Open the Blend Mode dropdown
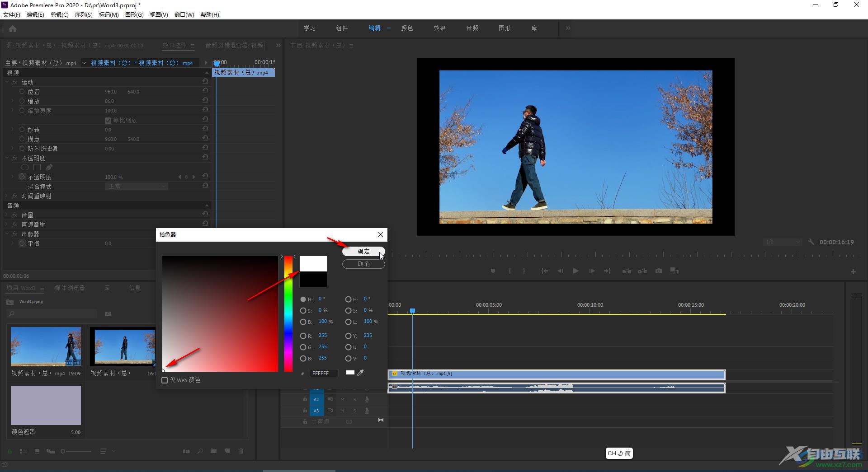Screen dimensions: 868x472 tap(137, 186)
